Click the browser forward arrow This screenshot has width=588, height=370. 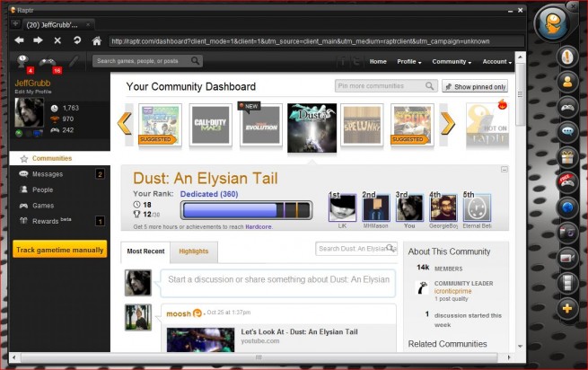click(38, 40)
